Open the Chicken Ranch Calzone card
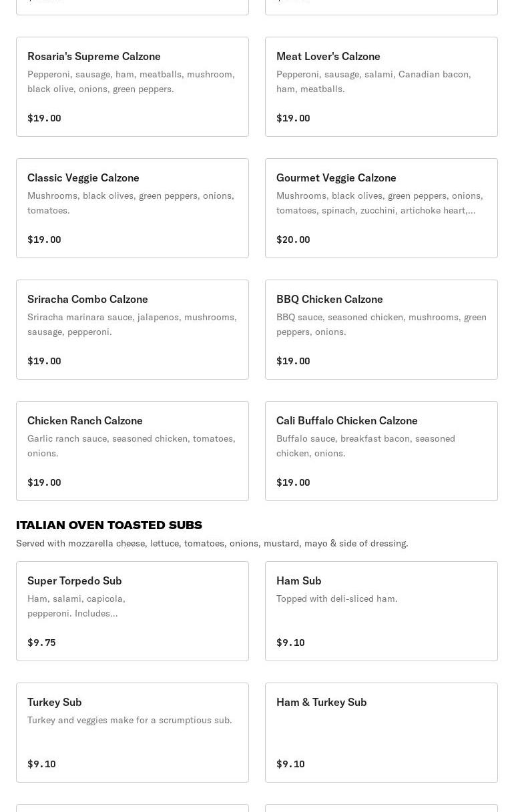The width and height of the screenshot is (514, 812). pos(132,451)
